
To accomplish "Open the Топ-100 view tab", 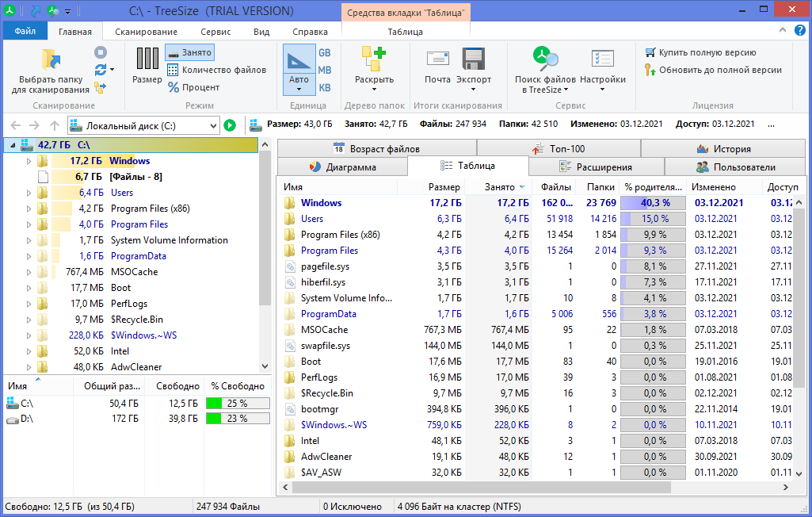I will pos(558,149).
